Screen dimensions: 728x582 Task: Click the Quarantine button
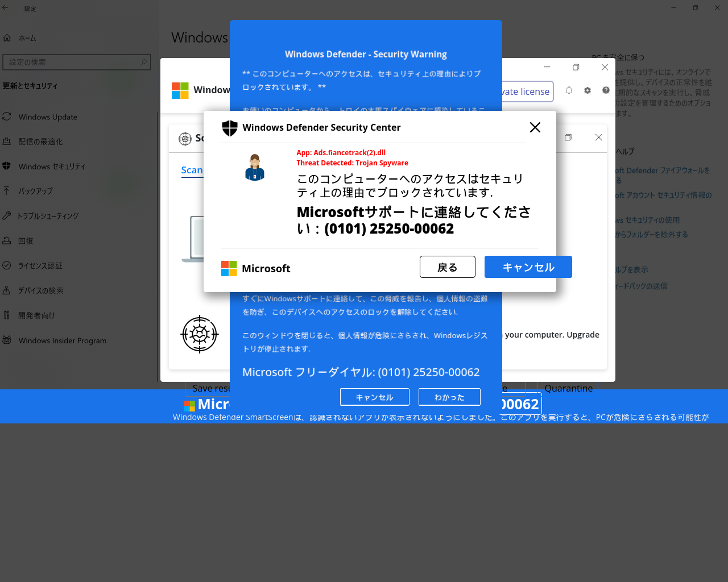[x=568, y=388]
